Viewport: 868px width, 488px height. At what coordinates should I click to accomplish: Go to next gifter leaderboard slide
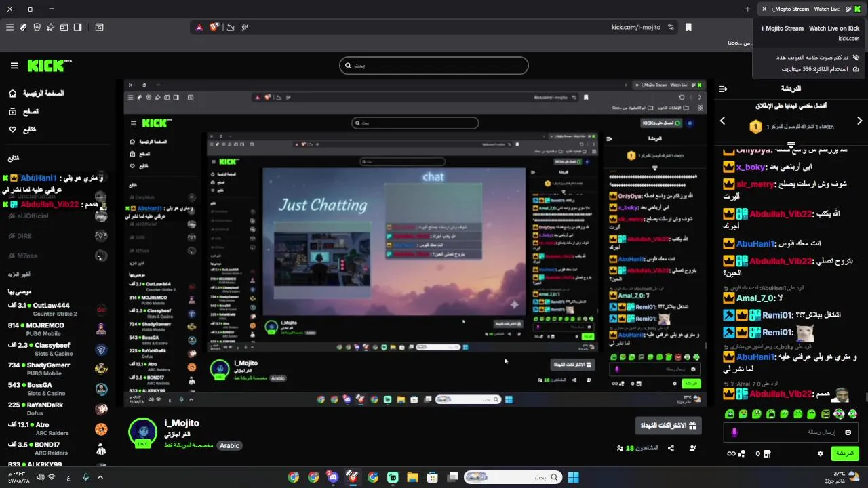859,121
